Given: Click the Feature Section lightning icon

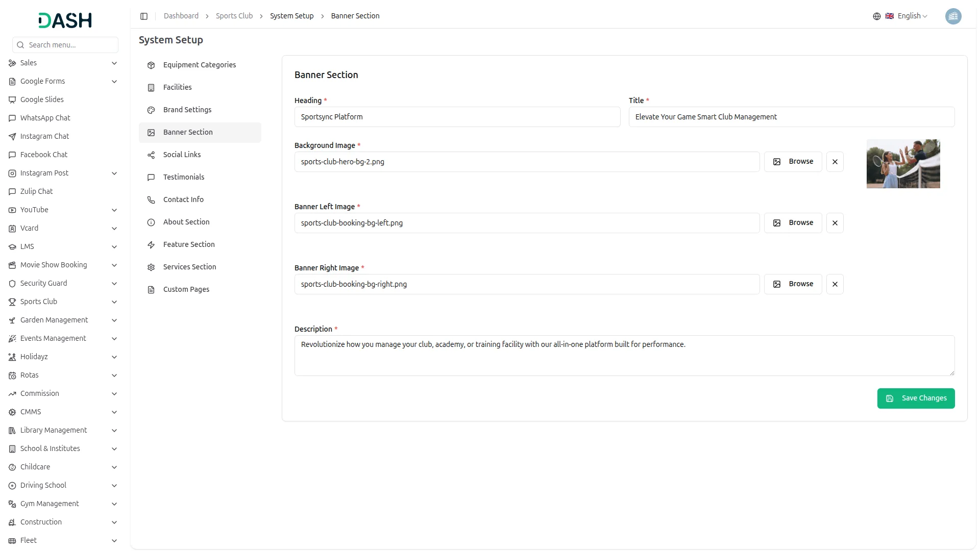Looking at the screenshot, I should click(x=151, y=245).
